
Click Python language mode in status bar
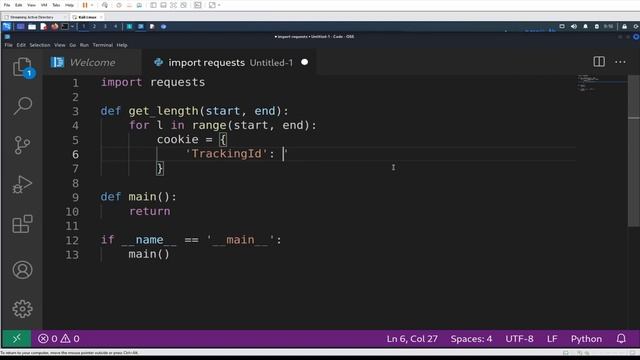click(x=586, y=338)
